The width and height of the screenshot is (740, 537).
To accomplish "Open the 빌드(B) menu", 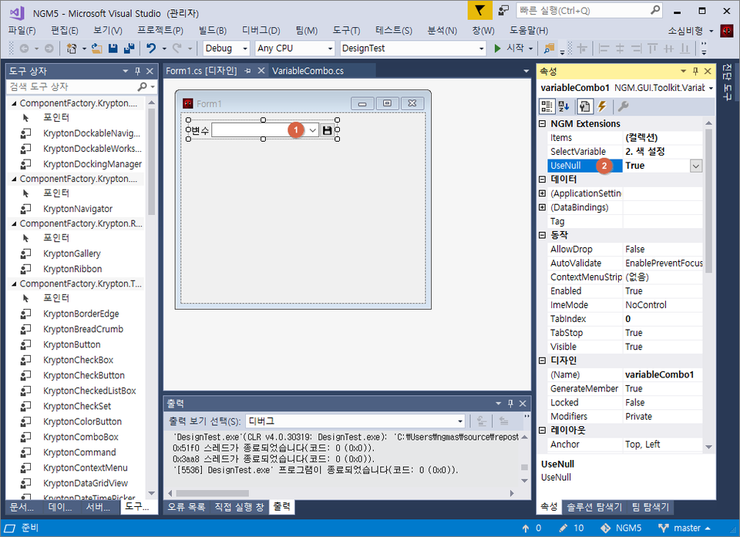I will click(212, 31).
